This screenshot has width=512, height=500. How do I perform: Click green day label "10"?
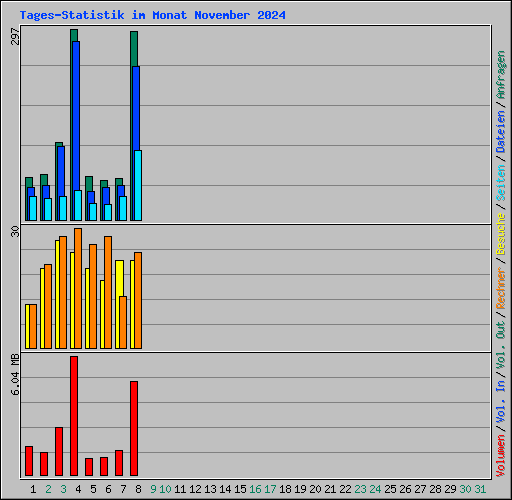click(165, 489)
